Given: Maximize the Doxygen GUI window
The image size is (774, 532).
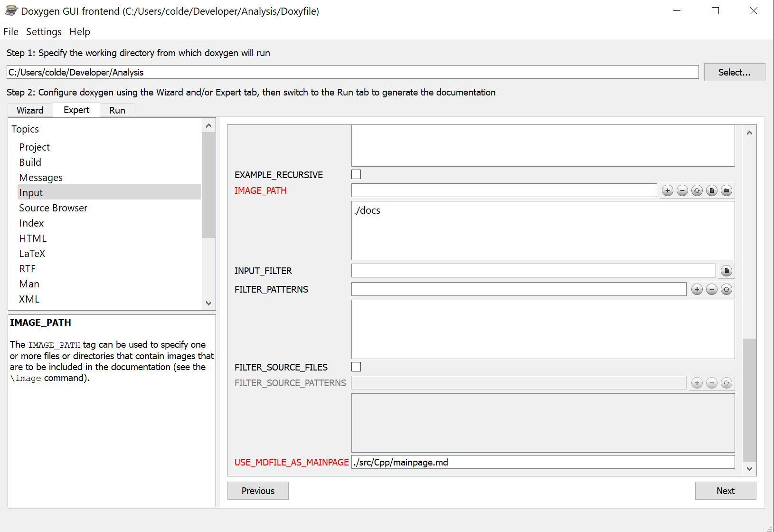Looking at the screenshot, I should click(715, 11).
